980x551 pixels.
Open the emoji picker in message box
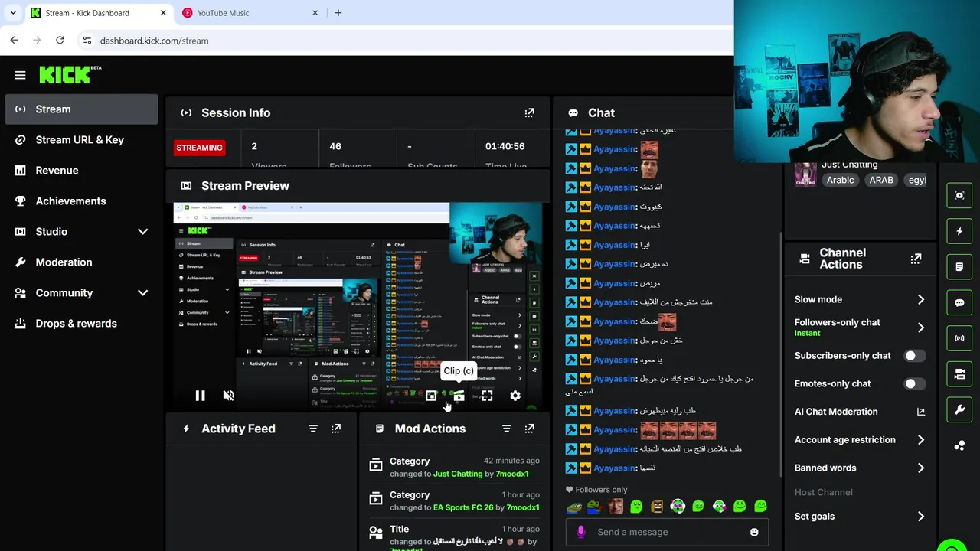pyautogui.click(x=754, y=532)
